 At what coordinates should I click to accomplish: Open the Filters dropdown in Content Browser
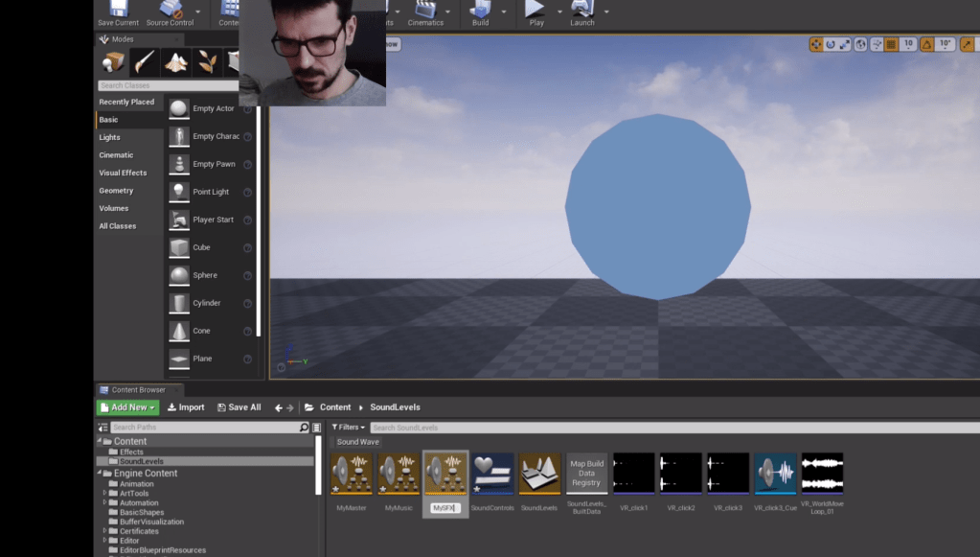click(349, 428)
